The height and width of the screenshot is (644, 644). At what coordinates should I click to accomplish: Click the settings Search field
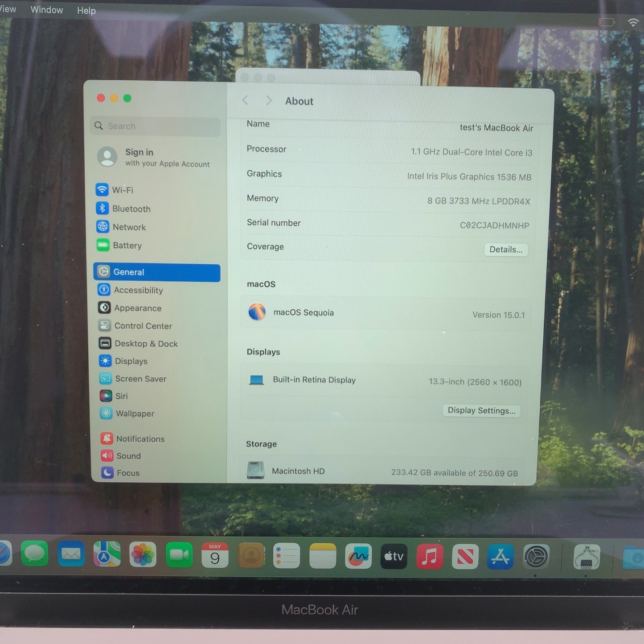(x=155, y=126)
